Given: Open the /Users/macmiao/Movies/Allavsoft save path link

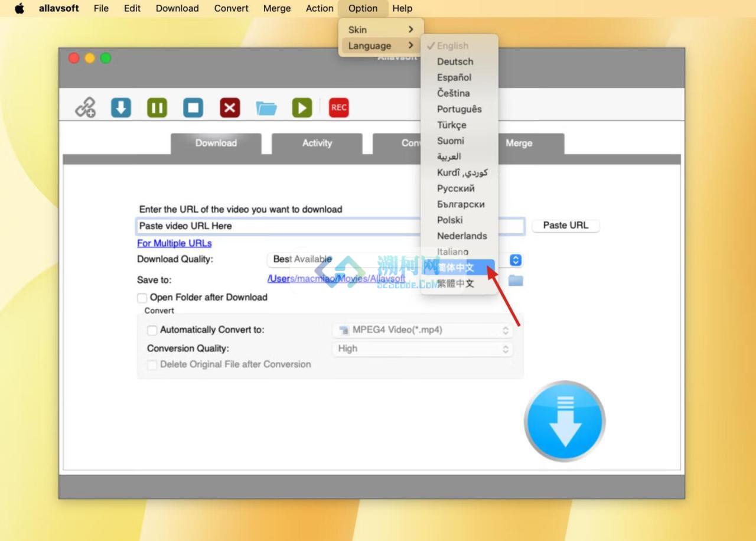Looking at the screenshot, I should [x=337, y=278].
